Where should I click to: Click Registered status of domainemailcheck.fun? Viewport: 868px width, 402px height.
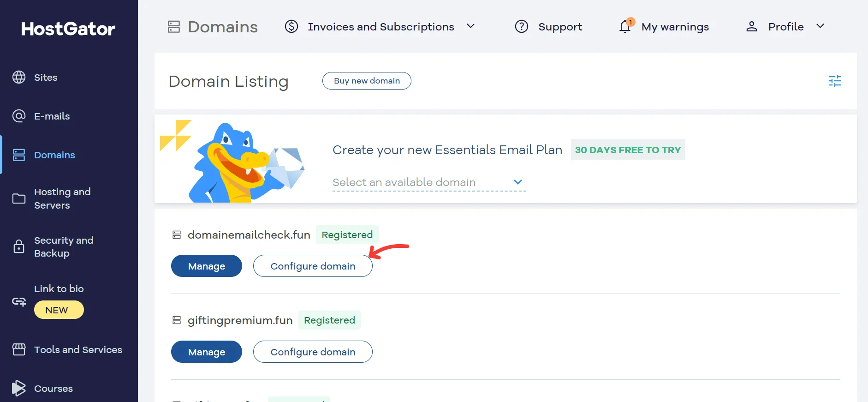click(x=347, y=234)
